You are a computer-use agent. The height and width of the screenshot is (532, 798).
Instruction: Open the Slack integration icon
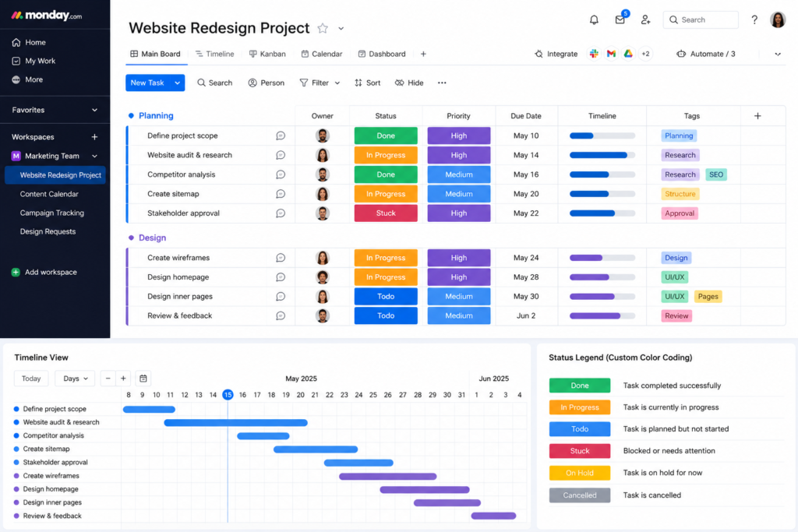point(594,54)
